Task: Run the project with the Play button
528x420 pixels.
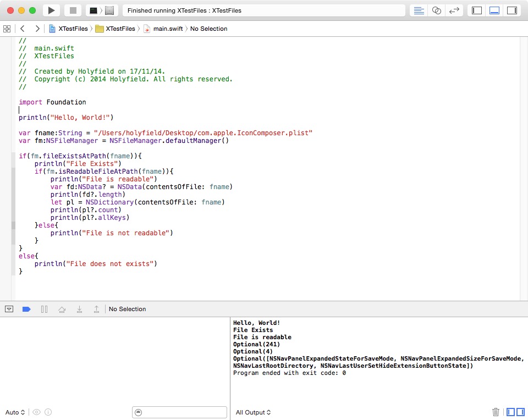Action: point(51,10)
